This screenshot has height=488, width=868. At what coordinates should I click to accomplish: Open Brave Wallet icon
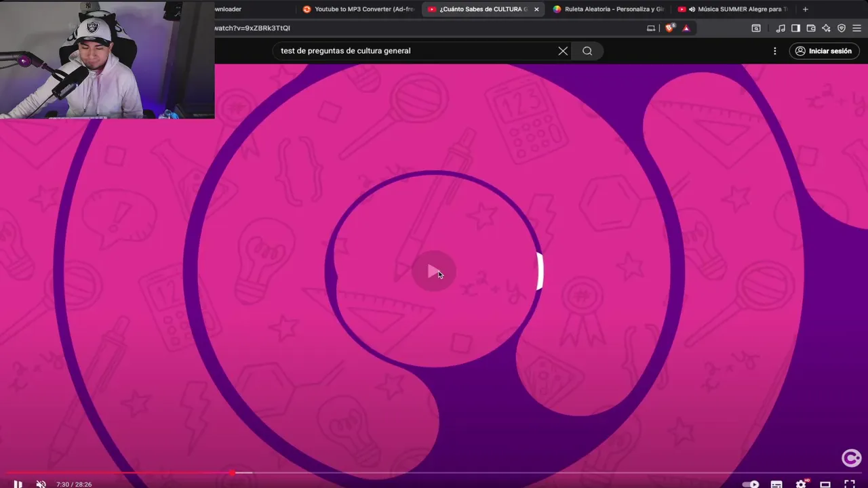[811, 28]
